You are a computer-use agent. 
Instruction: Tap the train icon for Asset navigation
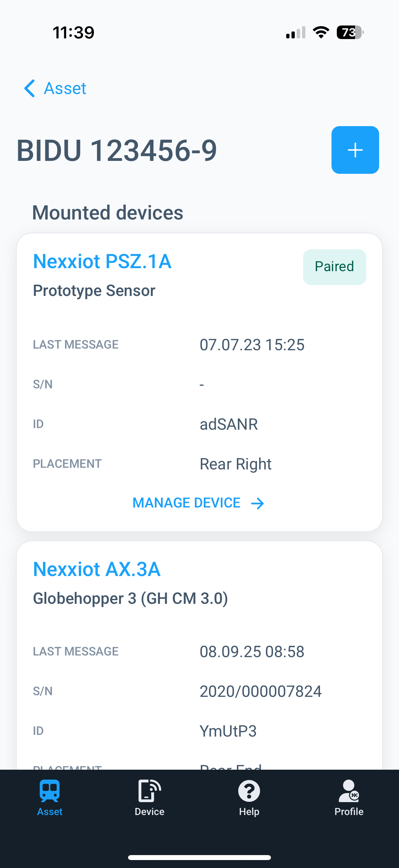tap(50, 792)
